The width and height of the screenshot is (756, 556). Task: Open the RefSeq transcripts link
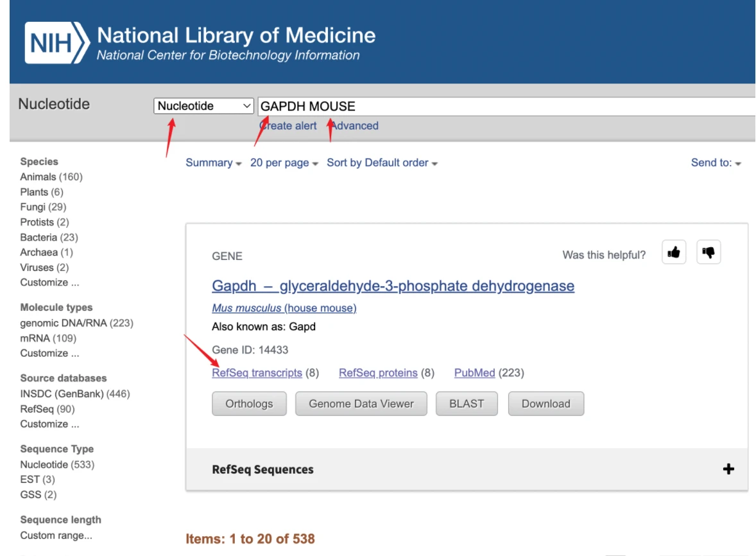click(x=257, y=373)
